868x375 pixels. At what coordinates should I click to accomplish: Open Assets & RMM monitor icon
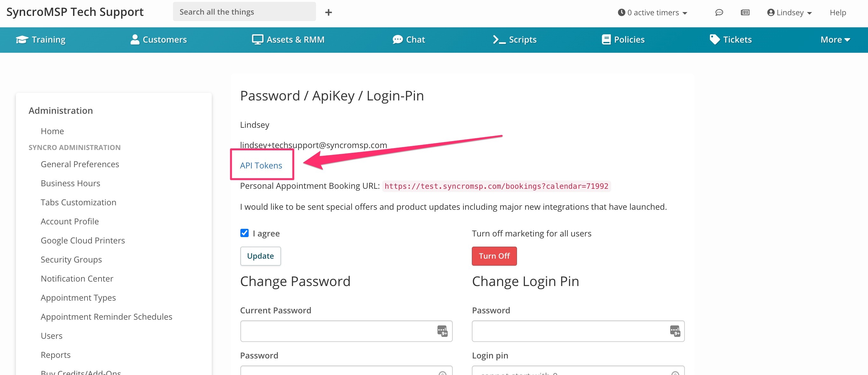(258, 39)
